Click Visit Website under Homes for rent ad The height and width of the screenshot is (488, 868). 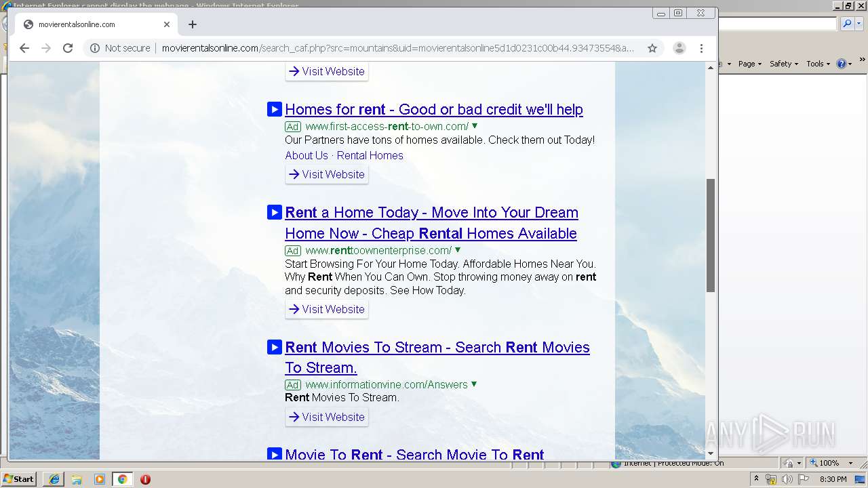pyautogui.click(x=327, y=174)
